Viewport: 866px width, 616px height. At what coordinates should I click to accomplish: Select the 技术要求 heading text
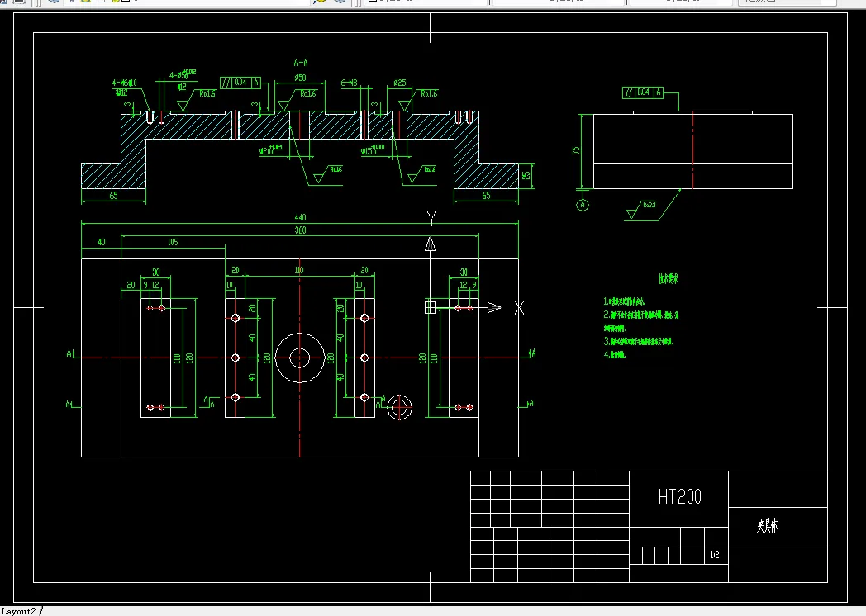tap(669, 279)
